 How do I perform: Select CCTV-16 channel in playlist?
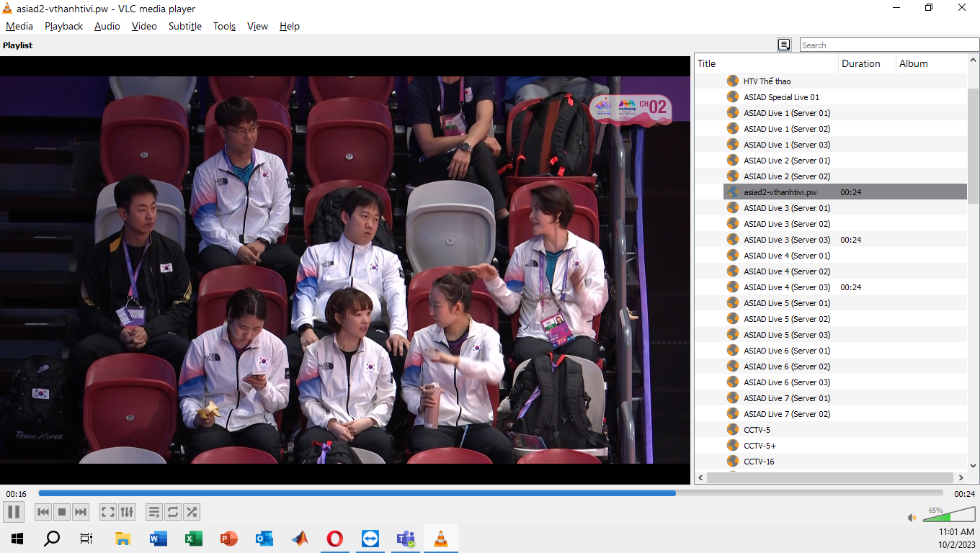[759, 462]
